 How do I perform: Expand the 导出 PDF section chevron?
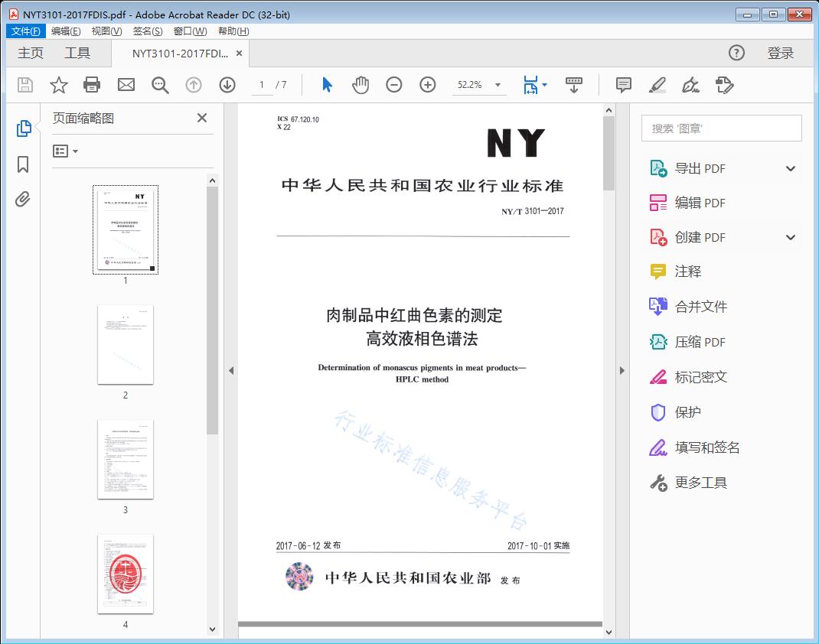(x=791, y=169)
